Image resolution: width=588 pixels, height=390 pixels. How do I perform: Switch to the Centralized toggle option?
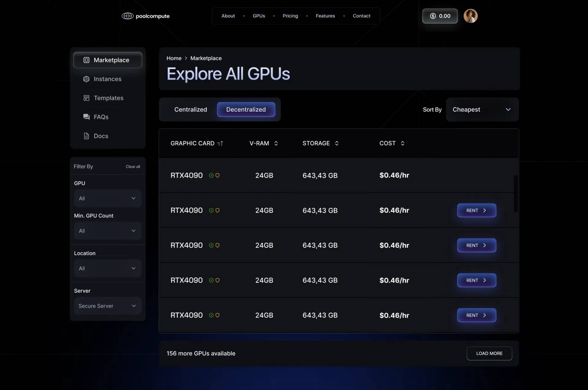tap(190, 109)
